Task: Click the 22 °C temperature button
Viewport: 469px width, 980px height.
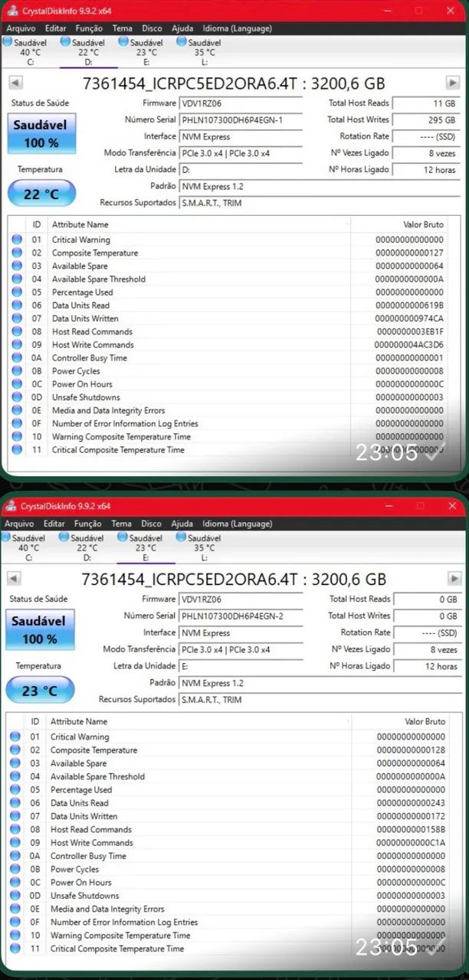Action: tap(41, 194)
